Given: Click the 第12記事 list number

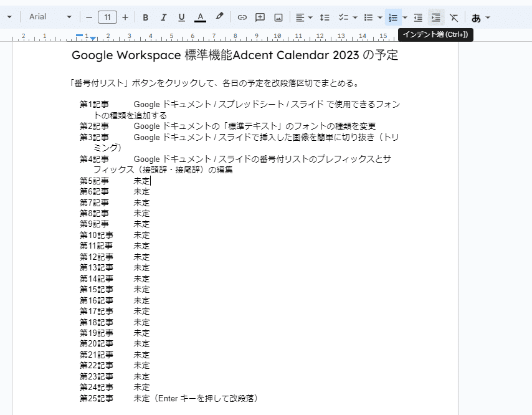Looking at the screenshot, I should [x=97, y=257].
